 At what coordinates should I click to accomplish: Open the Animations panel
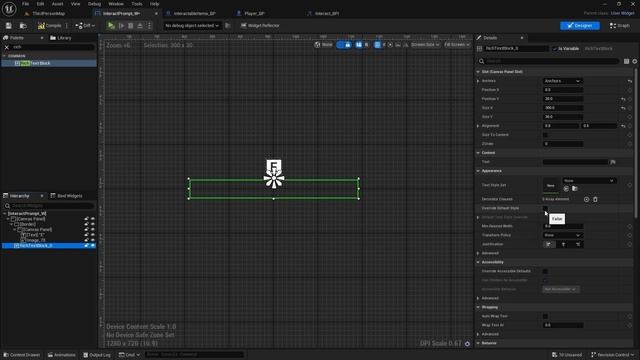[x=61, y=355]
